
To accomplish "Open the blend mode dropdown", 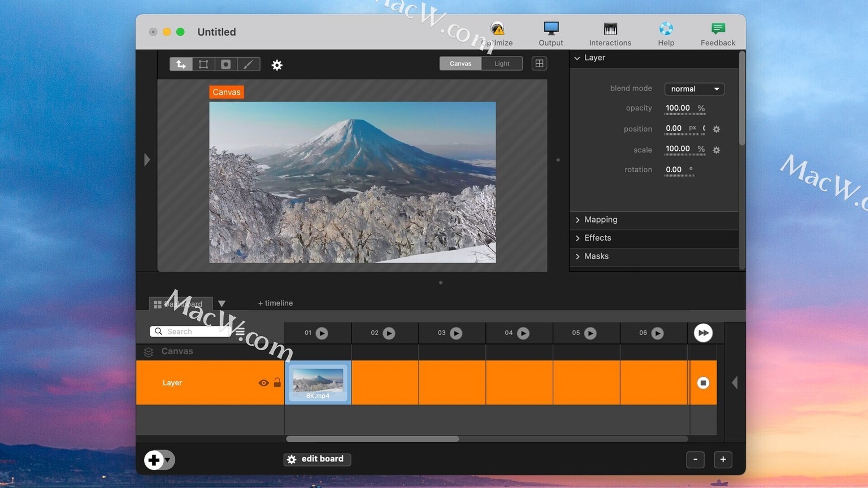I will (694, 89).
